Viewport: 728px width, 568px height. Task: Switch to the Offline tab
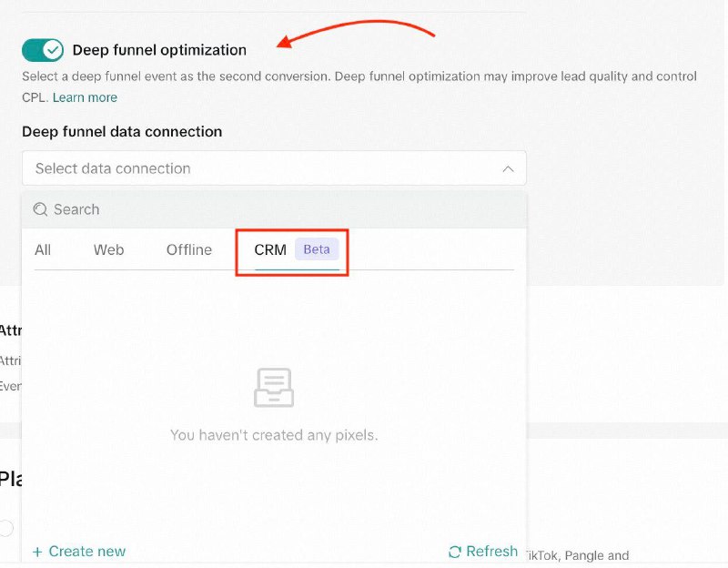pyautogui.click(x=189, y=249)
